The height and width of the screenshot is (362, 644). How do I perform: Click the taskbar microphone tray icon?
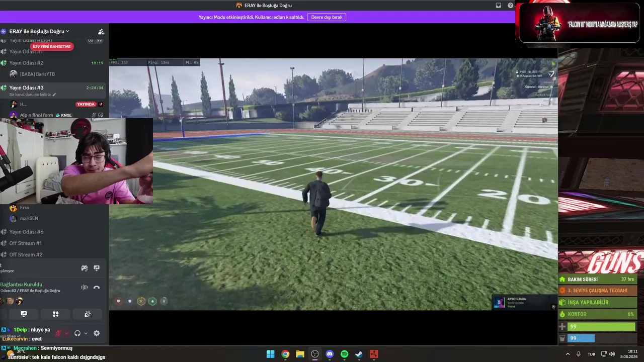click(579, 354)
